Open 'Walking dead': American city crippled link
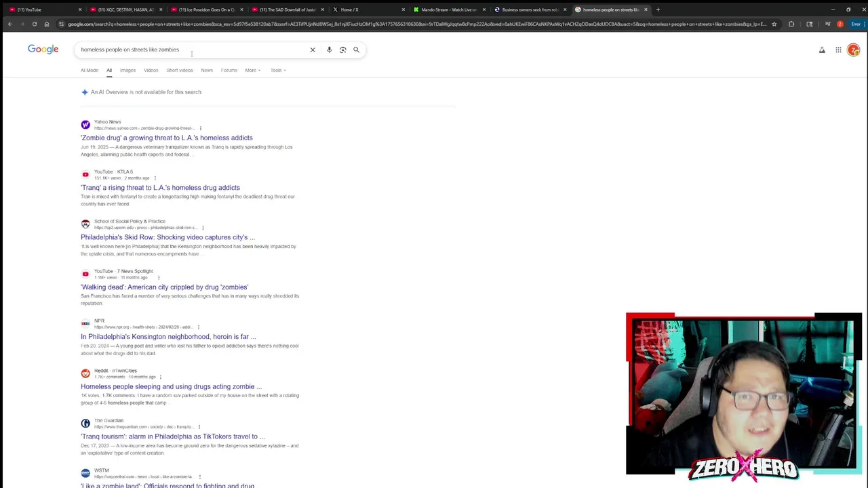 tap(164, 287)
